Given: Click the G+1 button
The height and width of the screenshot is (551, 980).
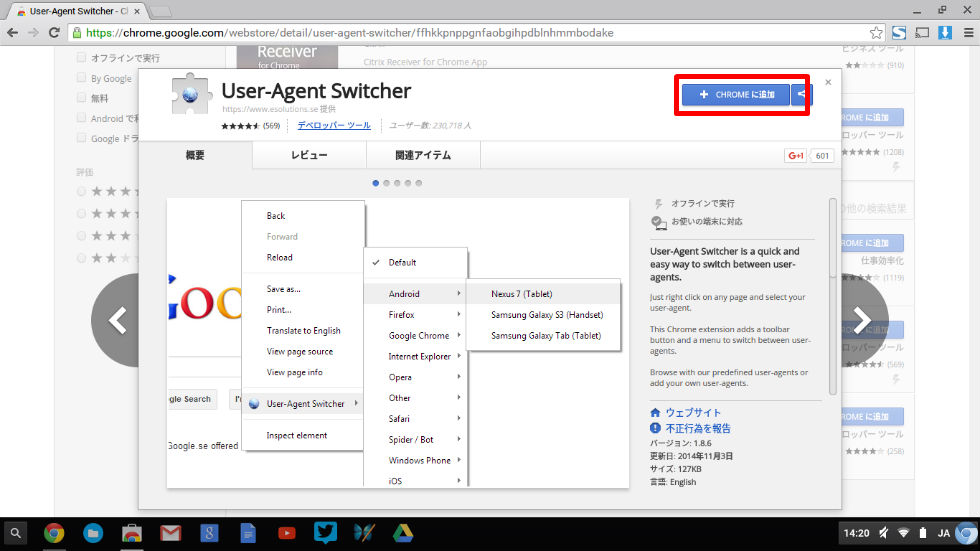Looking at the screenshot, I should [796, 156].
